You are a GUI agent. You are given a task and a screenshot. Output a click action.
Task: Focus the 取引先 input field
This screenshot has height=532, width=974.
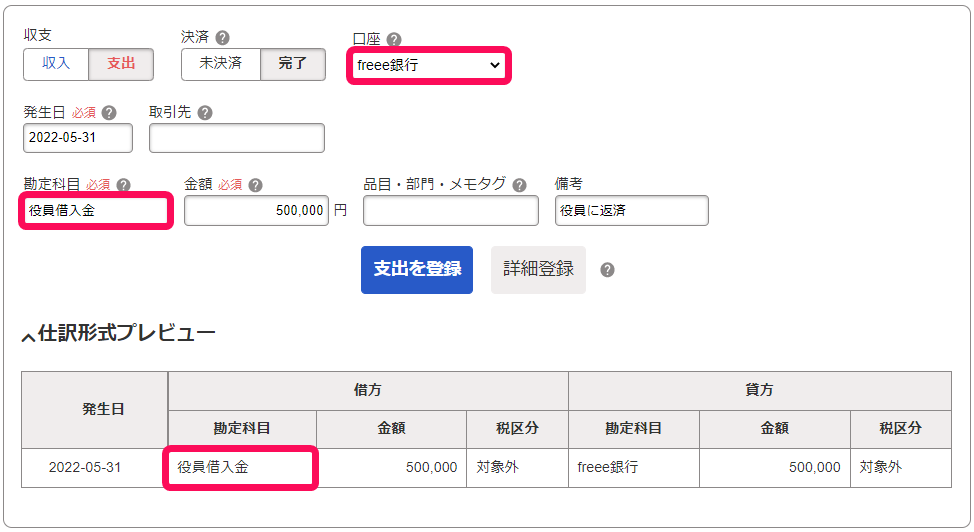tap(237, 138)
